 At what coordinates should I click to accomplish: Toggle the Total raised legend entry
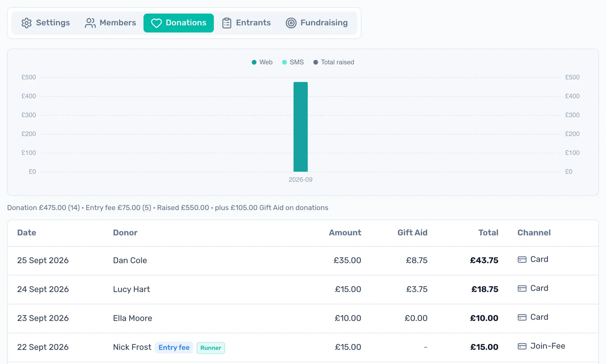pos(334,62)
